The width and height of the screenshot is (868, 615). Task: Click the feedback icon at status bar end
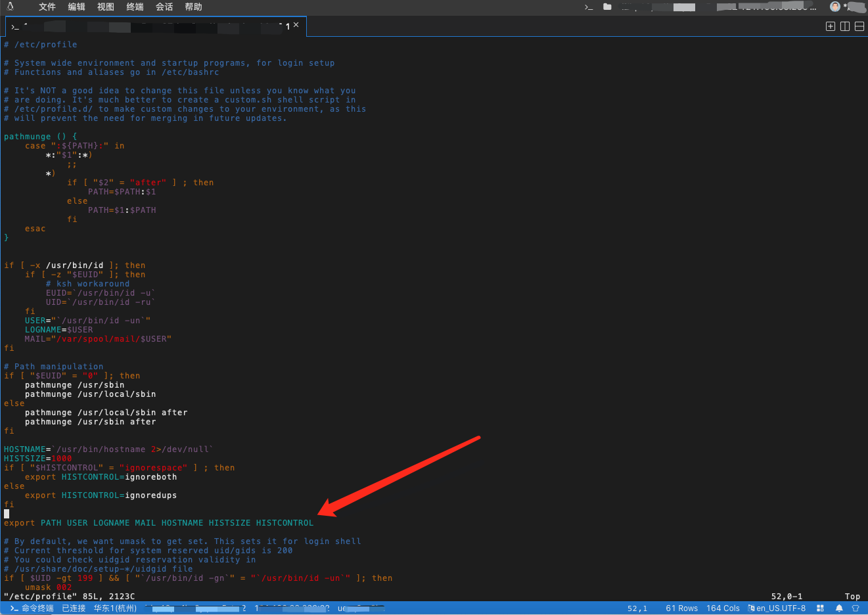[x=856, y=608]
